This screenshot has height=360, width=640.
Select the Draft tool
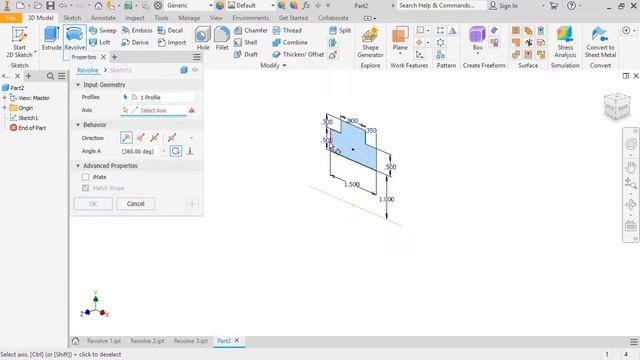point(246,54)
